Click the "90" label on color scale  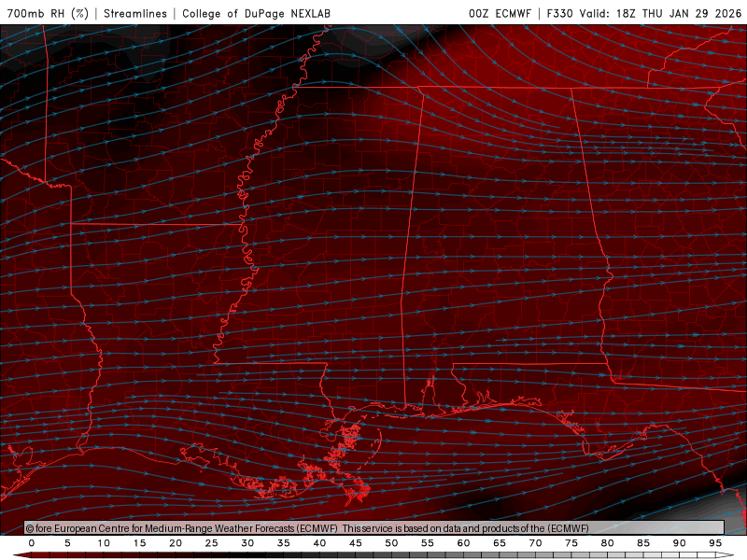(680, 543)
